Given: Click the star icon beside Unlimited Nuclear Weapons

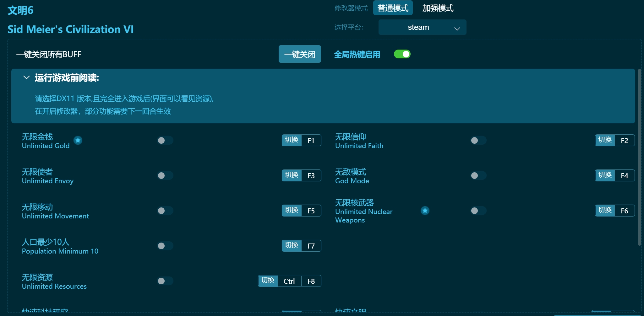Looking at the screenshot, I should point(425,211).
